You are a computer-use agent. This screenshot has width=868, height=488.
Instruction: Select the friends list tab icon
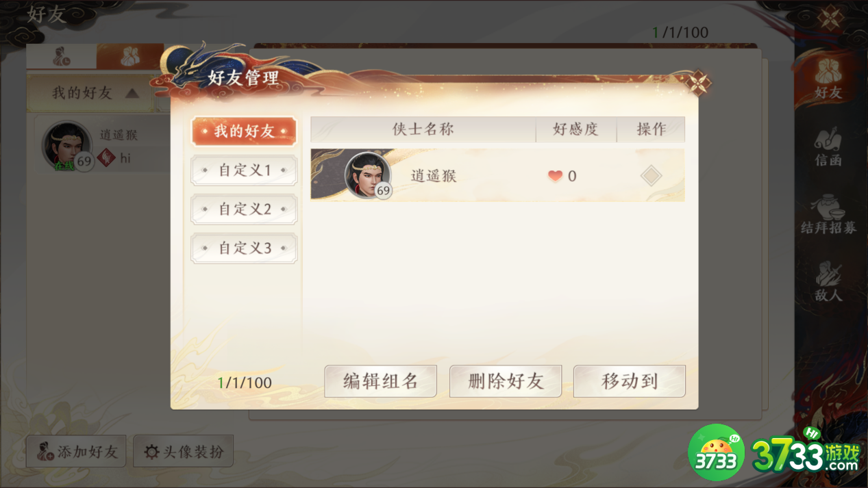(129, 57)
